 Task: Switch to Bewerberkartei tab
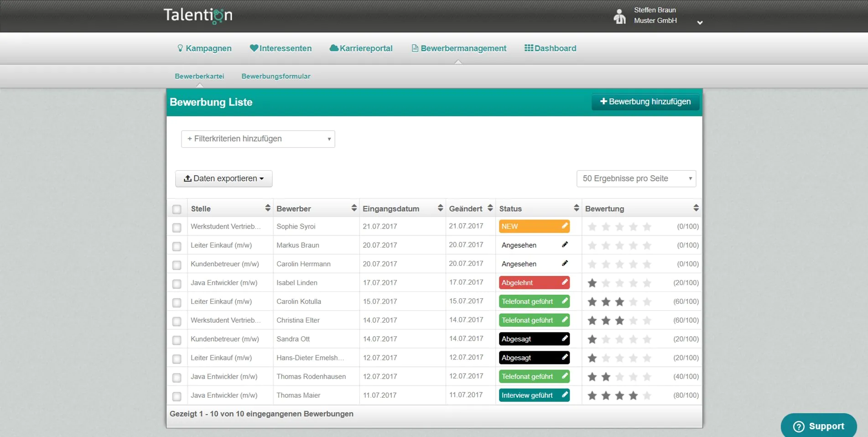(199, 76)
